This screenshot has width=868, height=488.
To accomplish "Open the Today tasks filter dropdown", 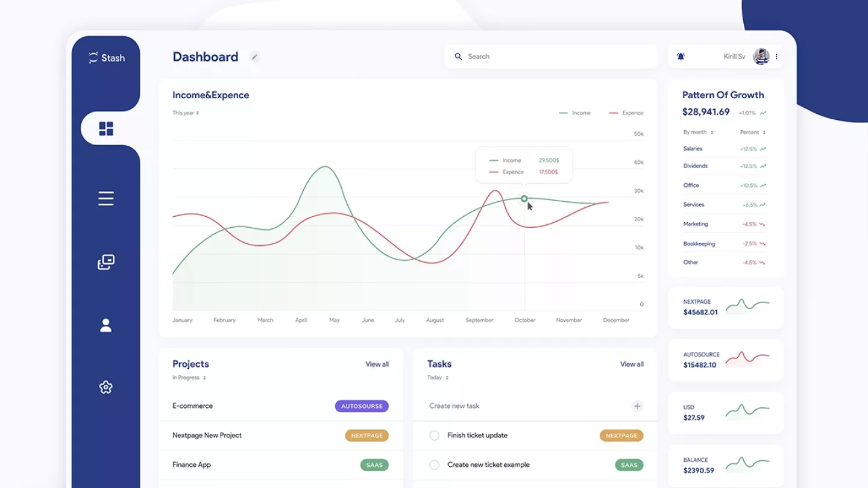I will (438, 378).
